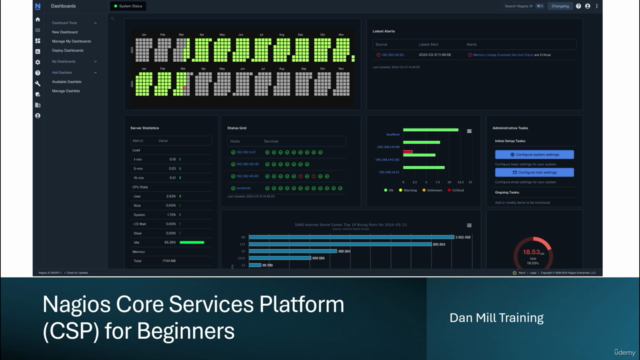Viewport: 640px width, 360px height.
Task: Click the longest blue bar in ports chart
Action: (351, 237)
